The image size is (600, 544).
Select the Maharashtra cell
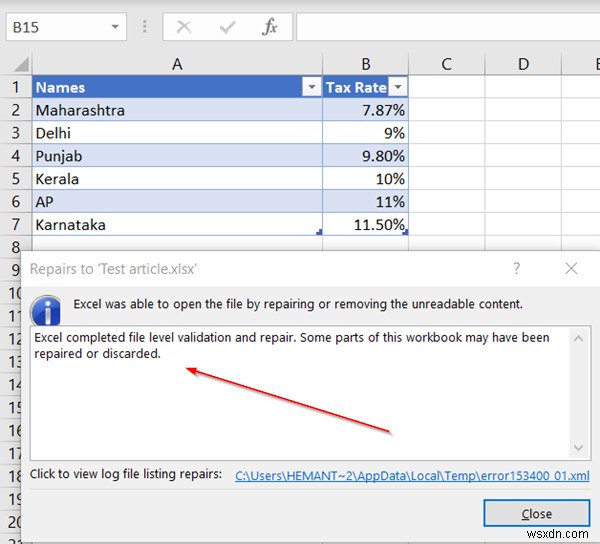(177, 110)
